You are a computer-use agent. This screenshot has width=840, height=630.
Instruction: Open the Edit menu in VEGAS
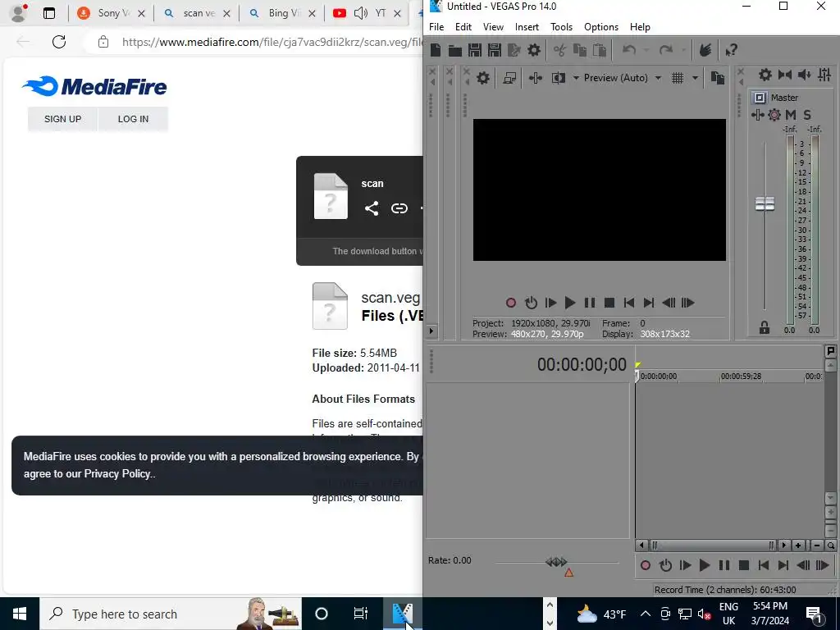tap(463, 27)
